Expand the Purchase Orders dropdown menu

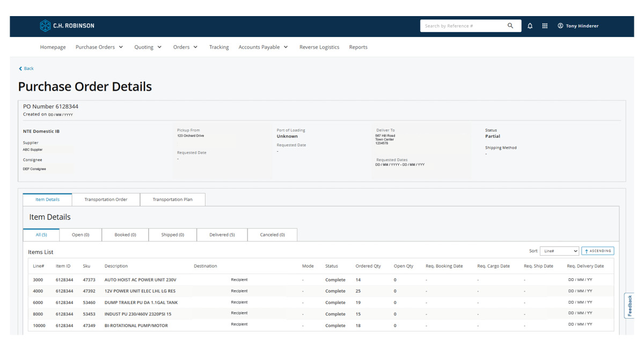[x=100, y=47]
